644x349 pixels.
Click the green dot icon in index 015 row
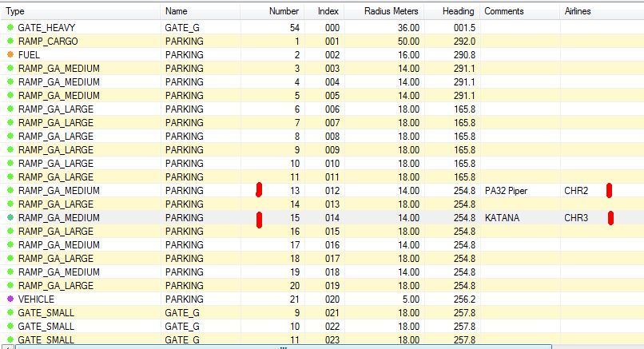pos(10,231)
